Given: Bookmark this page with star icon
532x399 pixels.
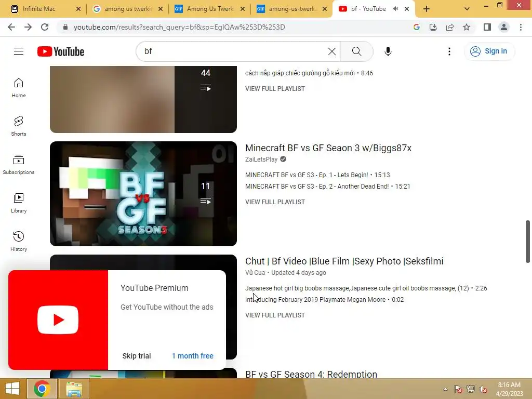Looking at the screenshot, I should (467, 27).
